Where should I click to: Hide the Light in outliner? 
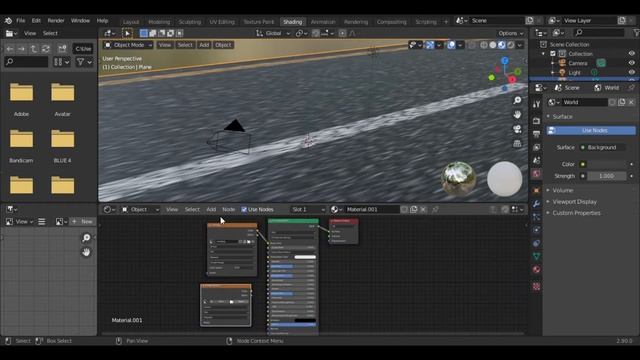pos(631,72)
